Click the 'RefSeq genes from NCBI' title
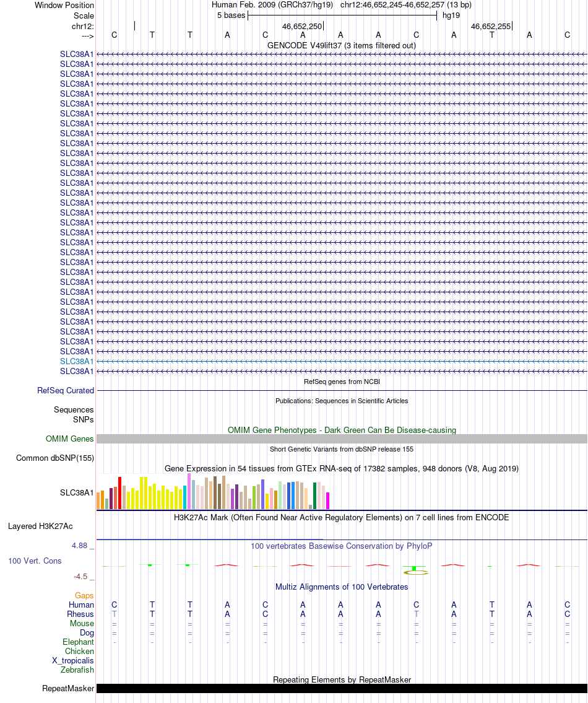The image size is (588, 703). 342,382
